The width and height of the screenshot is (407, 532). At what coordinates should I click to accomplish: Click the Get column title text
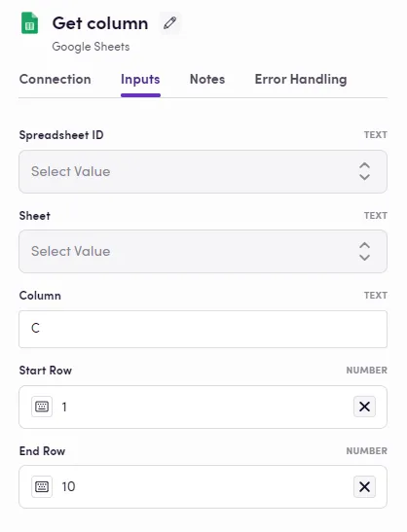coord(100,23)
